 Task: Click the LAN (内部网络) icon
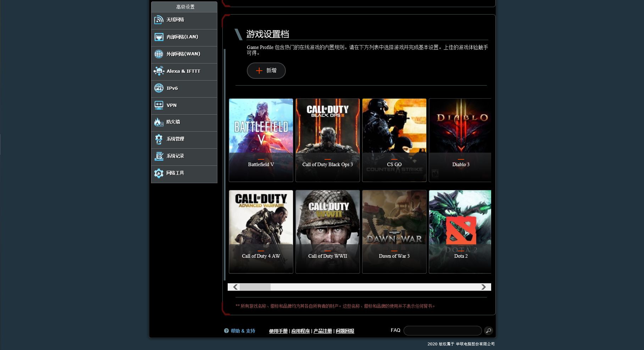pyautogui.click(x=159, y=37)
